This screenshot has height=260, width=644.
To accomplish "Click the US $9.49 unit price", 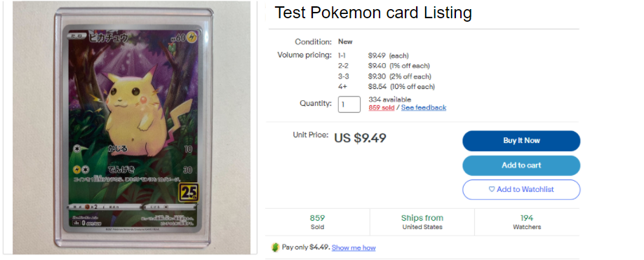I will [360, 138].
